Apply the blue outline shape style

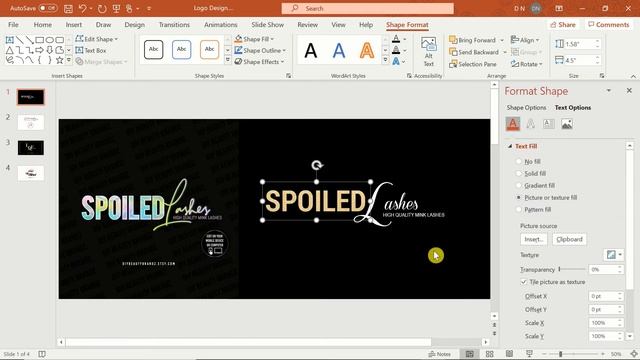pyautogui.click(x=182, y=49)
